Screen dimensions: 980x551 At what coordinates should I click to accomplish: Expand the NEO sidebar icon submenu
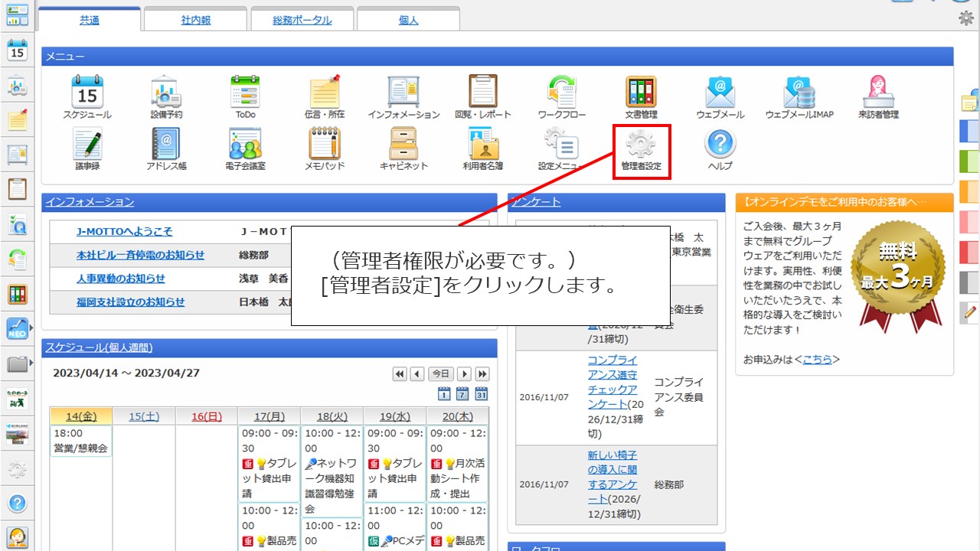click(x=31, y=328)
